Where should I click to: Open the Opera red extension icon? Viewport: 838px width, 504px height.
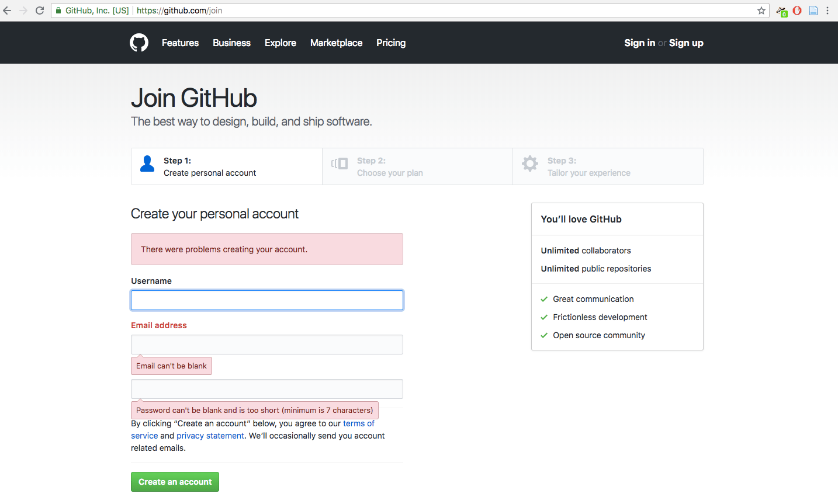[797, 11]
